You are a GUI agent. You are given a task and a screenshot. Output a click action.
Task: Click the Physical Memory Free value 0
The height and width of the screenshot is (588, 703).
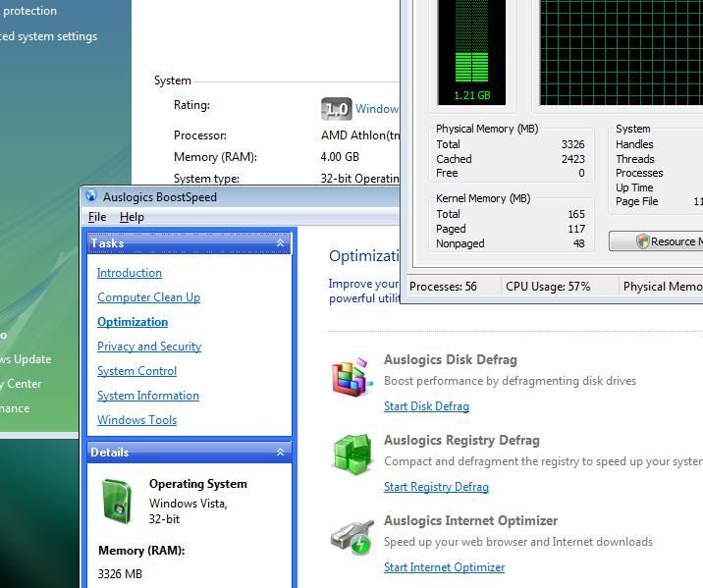581,173
